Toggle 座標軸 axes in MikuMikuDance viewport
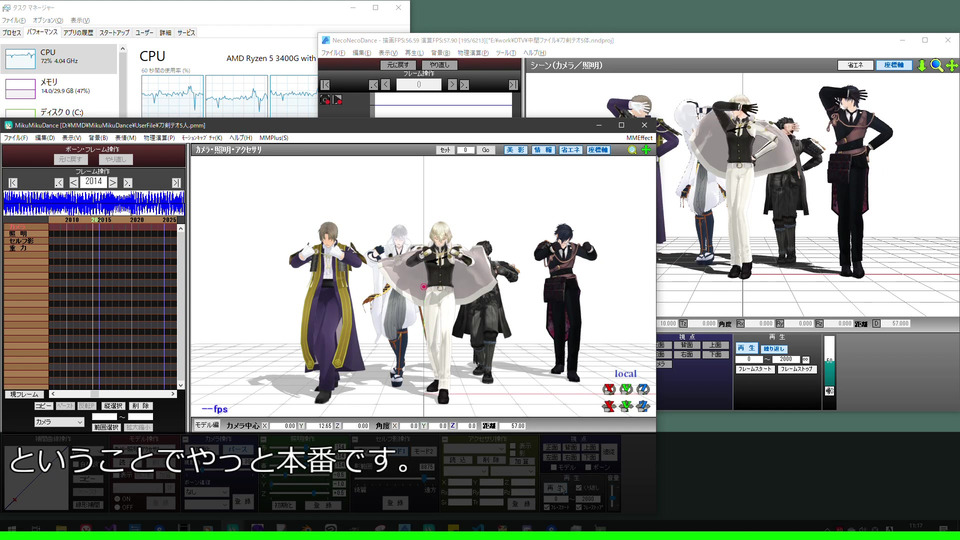Viewport: 960px width, 540px height. [x=598, y=150]
